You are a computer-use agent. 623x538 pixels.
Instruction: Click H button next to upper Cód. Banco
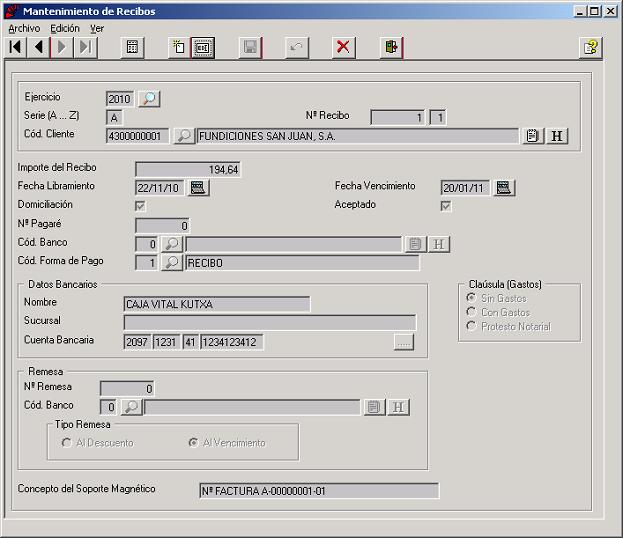coord(439,244)
